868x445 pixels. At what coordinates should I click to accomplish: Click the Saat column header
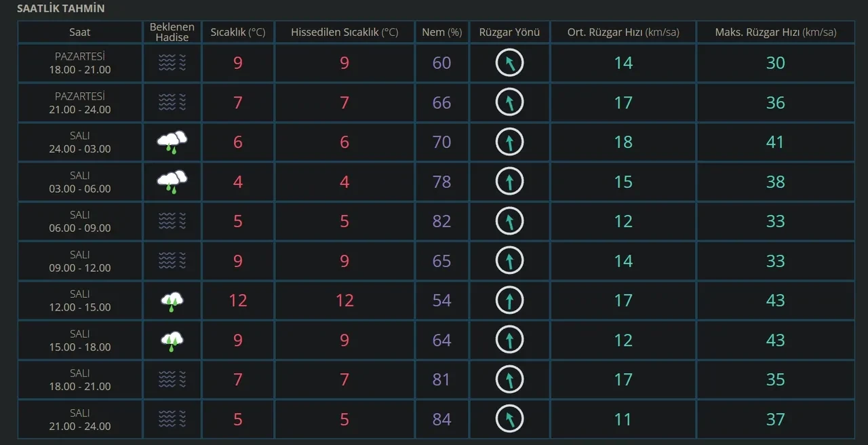(x=79, y=32)
